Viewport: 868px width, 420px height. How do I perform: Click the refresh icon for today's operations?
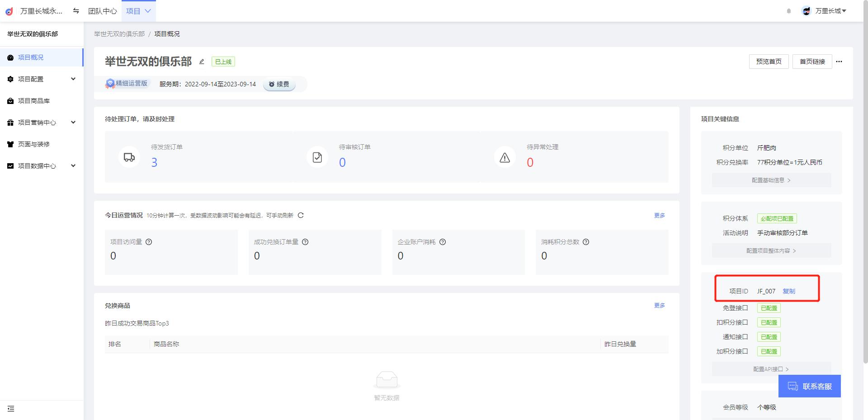click(301, 215)
